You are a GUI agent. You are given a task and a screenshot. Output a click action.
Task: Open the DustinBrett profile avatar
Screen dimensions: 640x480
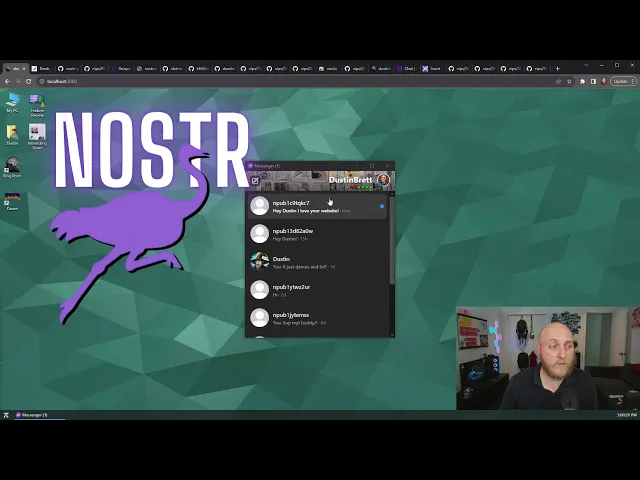point(383,180)
